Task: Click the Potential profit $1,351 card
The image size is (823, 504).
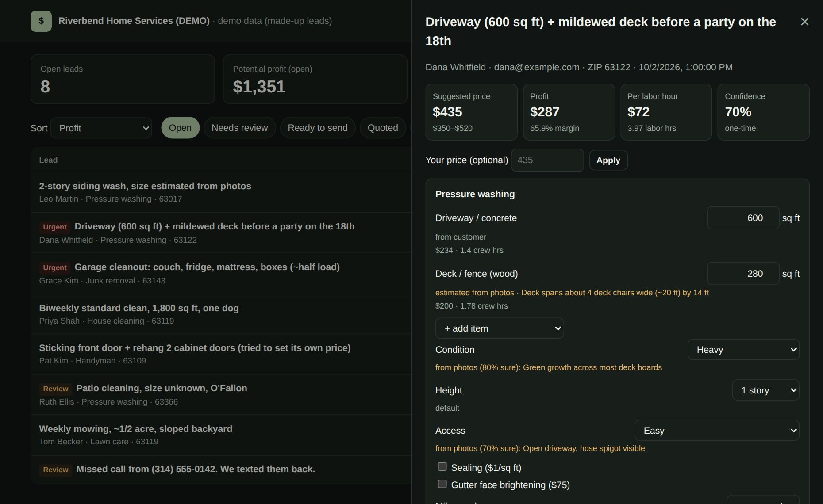Action: [x=315, y=79]
